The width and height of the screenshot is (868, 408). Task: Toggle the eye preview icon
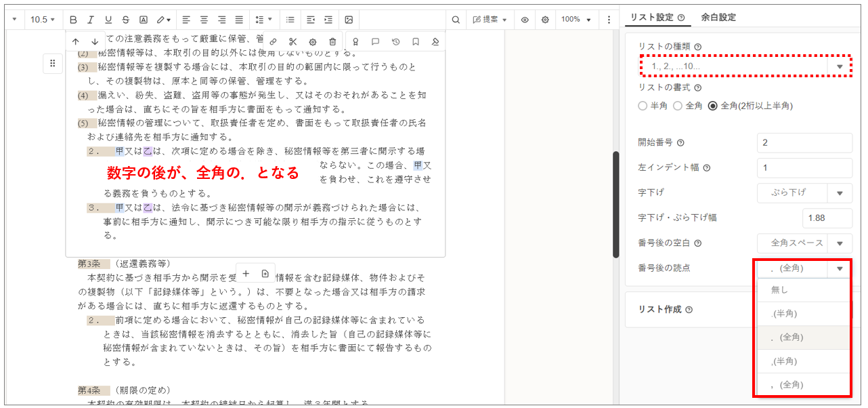tap(525, 20)
